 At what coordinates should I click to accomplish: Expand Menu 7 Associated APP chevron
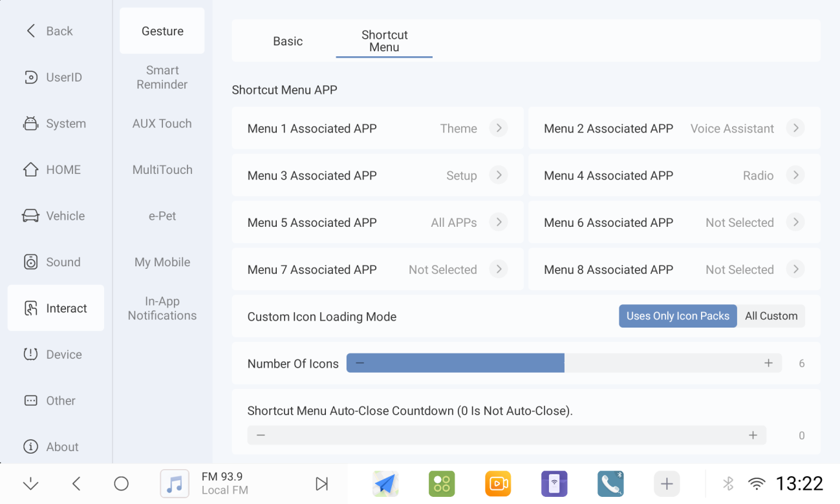coord(498,269)
